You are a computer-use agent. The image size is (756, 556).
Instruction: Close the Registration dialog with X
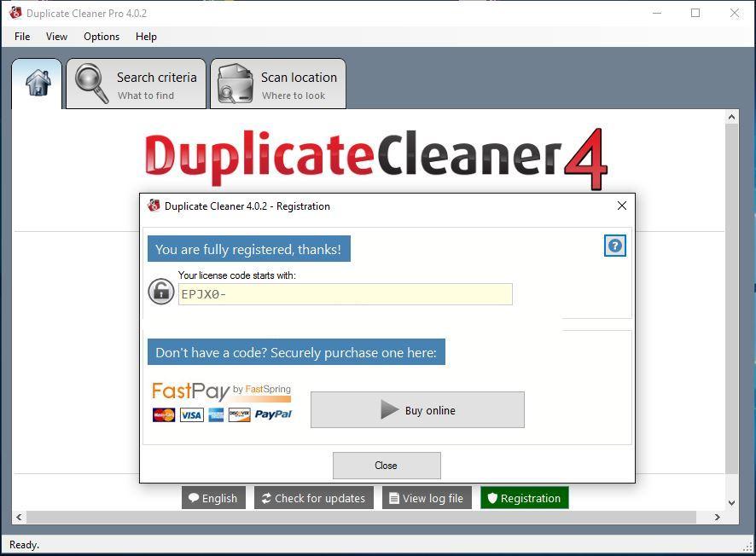point(622,206)
